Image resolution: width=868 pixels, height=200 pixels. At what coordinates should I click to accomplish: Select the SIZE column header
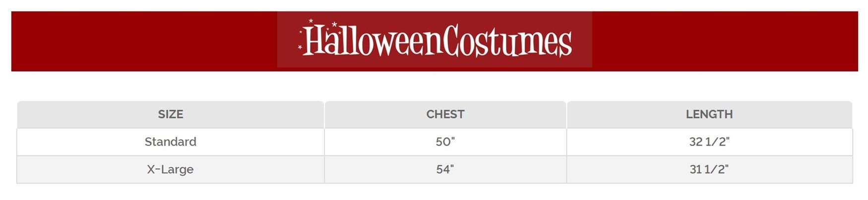point(171,115)
